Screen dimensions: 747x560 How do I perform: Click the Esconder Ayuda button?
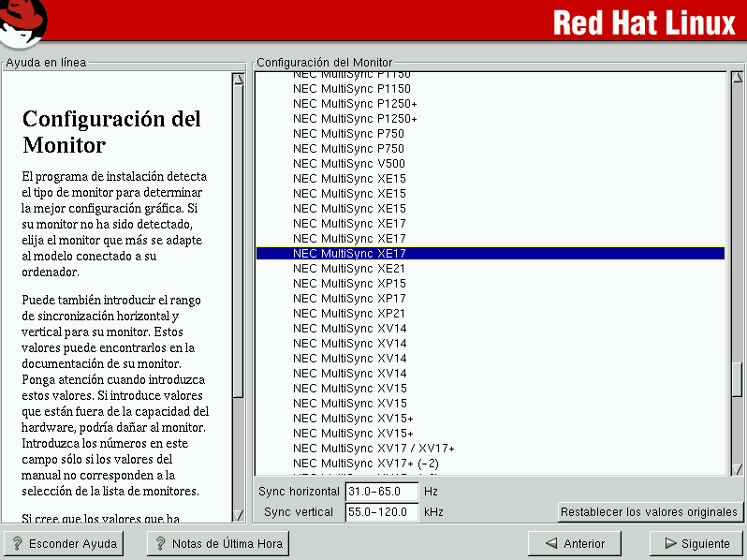pos(64,543)
